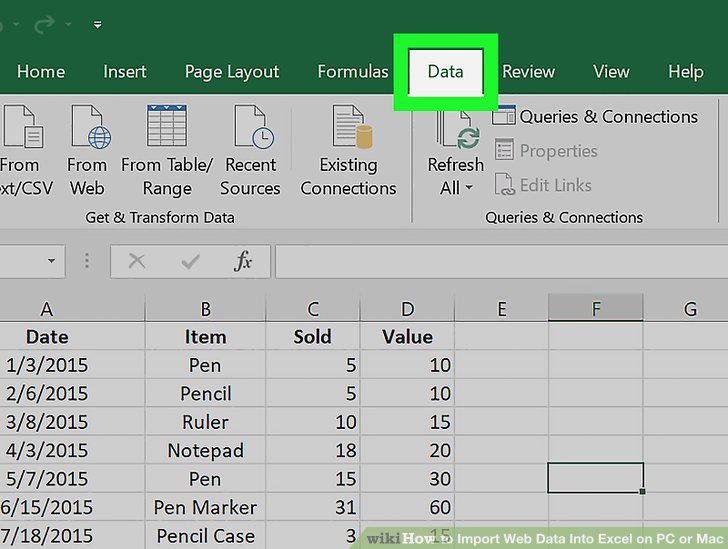This screenshot has width=728, height=549.
Task: Open the Existing Connections icon
Action: [x=353, y=126]
